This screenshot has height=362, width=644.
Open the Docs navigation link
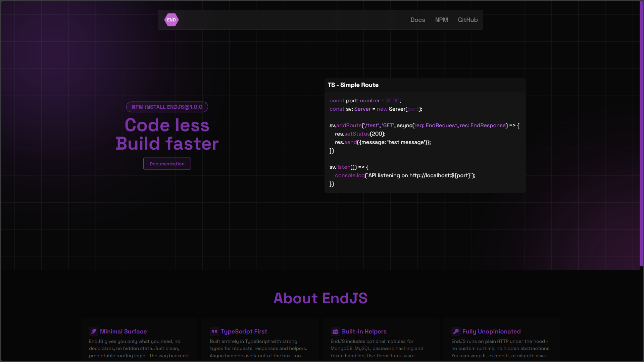417,20
